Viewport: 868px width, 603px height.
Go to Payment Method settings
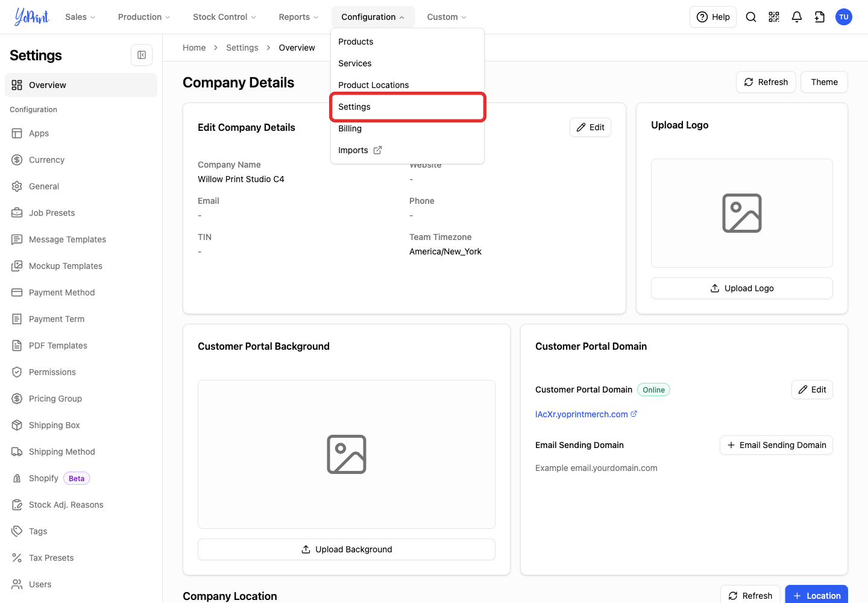[x=81, y=292]
